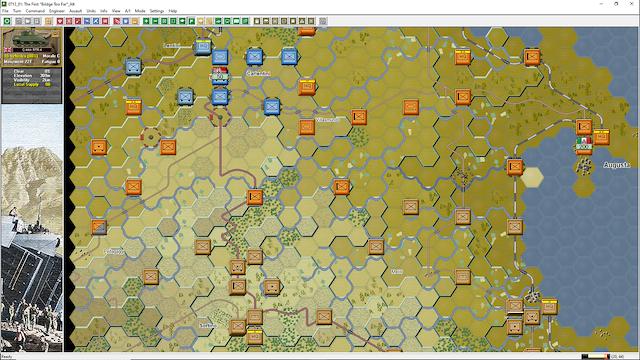Image resolution: width=640 pixels, height=360 pixels.
Task: Click the hex coordinates in the status bar
Action: pyautogui.click(x=618, y=357)
